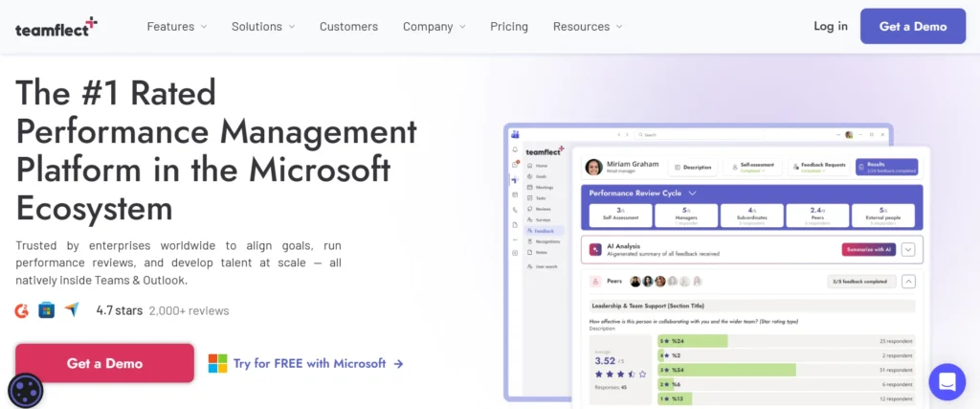Open Notes in the preview sidebar
Image resolution: width=980 pixels, height=409 pixels.
pyautogui.click(x=537, y=252)
